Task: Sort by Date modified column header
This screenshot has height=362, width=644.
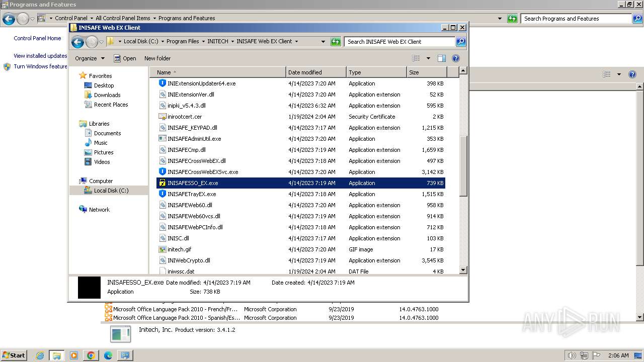Action: click(x=316, y=72)
